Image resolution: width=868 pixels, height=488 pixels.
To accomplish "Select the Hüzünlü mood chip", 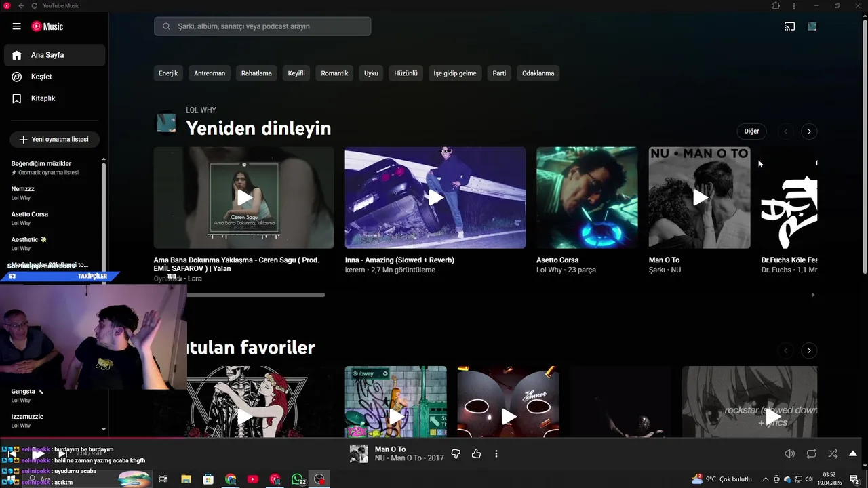I will pyautogui.click(x=406, y=73).
